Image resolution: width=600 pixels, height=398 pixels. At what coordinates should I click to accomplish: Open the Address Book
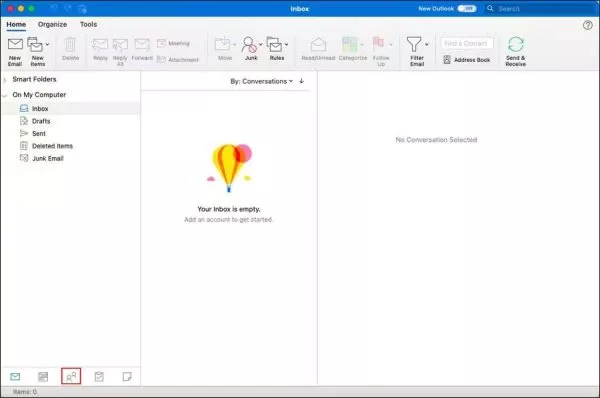click(467, 60)
